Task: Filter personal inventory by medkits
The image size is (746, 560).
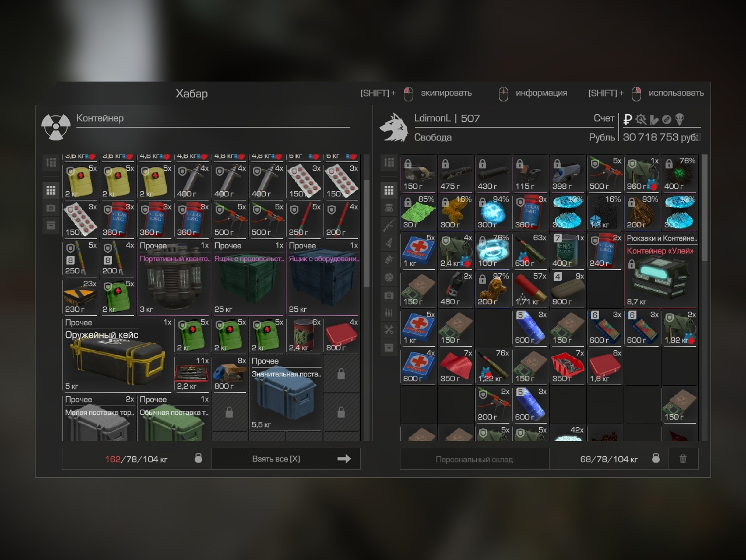Action: (389, 295)
